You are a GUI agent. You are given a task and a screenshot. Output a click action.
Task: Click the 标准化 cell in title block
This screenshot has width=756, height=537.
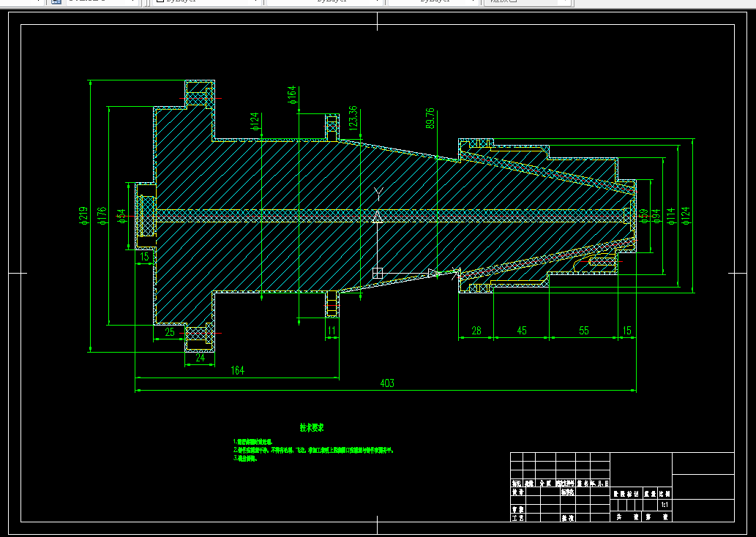pos(567,492)
